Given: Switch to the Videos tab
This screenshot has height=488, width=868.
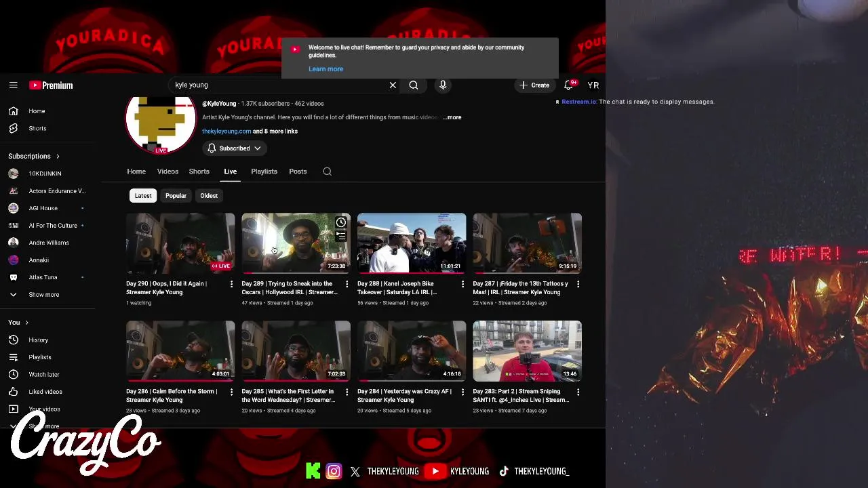Looking at the screenshot, I should coord(167,171).
